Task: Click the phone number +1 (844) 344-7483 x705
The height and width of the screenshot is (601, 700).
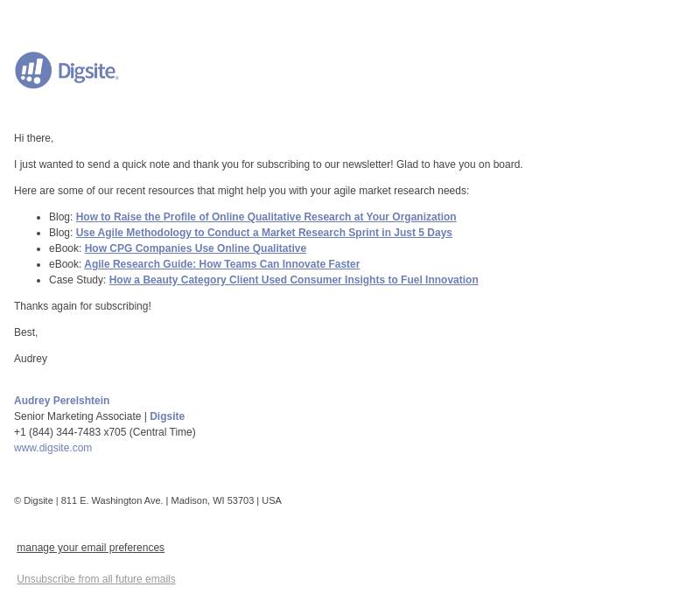Action: [70, 432]
